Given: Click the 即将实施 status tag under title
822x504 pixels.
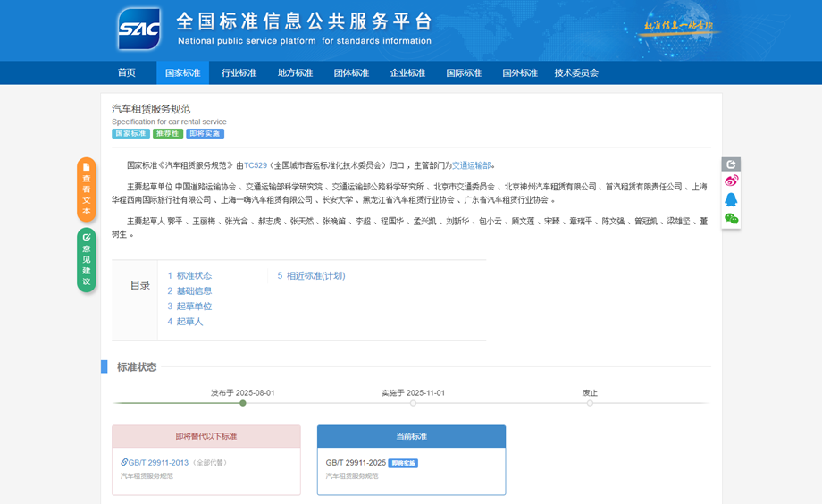Looking at the screenshot, I should [205, 134].
